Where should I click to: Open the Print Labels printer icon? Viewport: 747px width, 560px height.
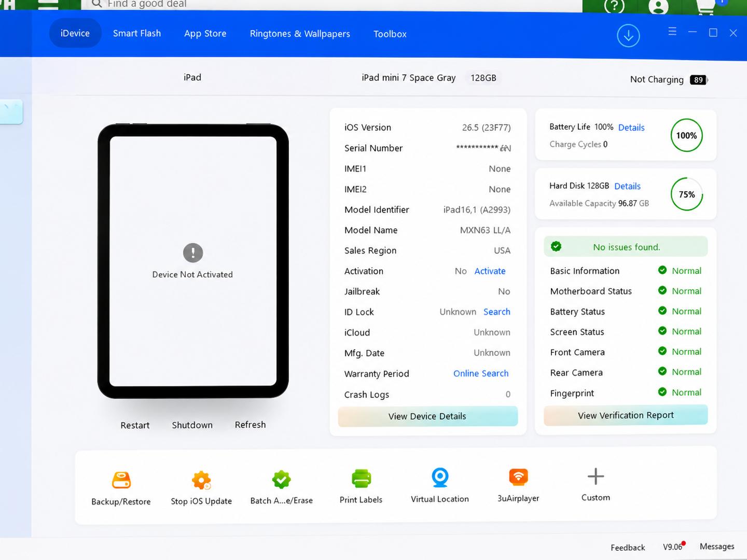[x=361, y=478]
